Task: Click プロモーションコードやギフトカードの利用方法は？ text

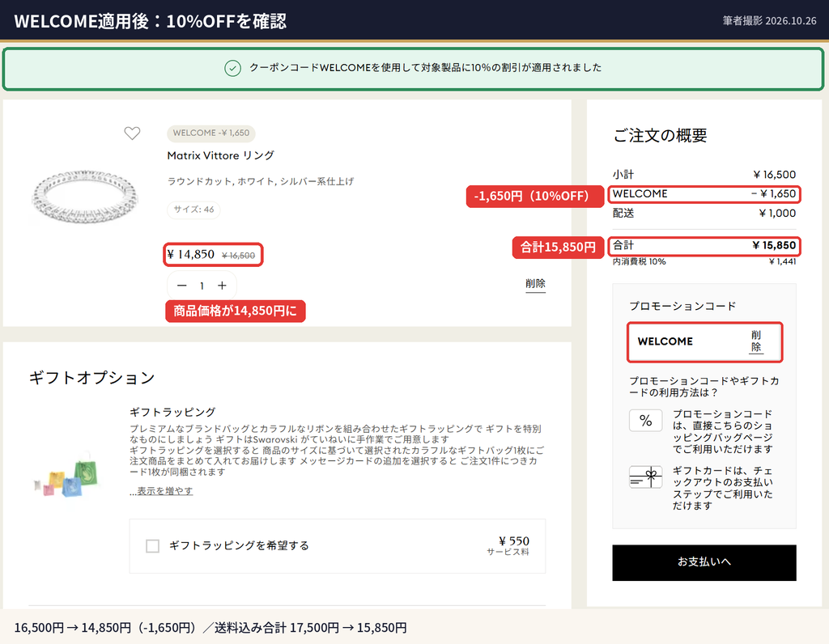Action: [704, 387]
